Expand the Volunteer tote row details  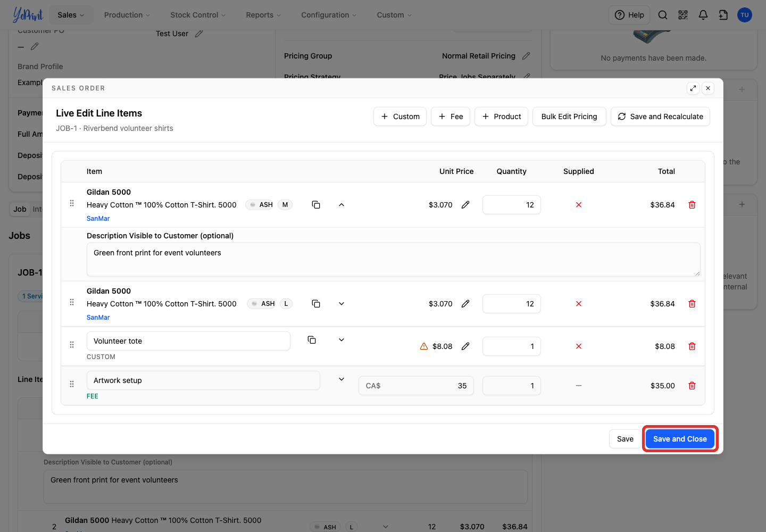click(x=342, y=340)
